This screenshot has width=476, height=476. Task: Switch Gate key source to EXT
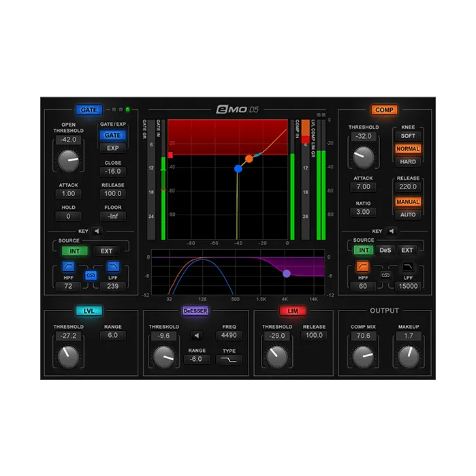[x=106, y=251]
